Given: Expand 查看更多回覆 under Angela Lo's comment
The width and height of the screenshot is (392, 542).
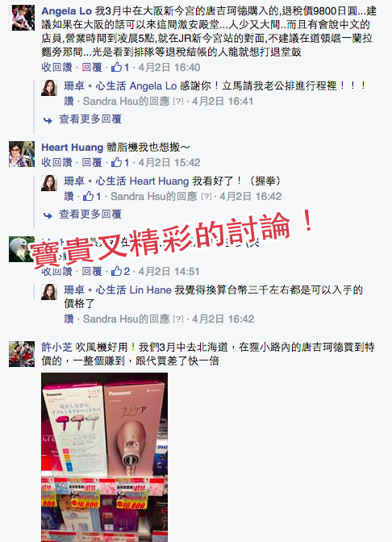Looking at the screenshot, I should (x=90, y=119).
